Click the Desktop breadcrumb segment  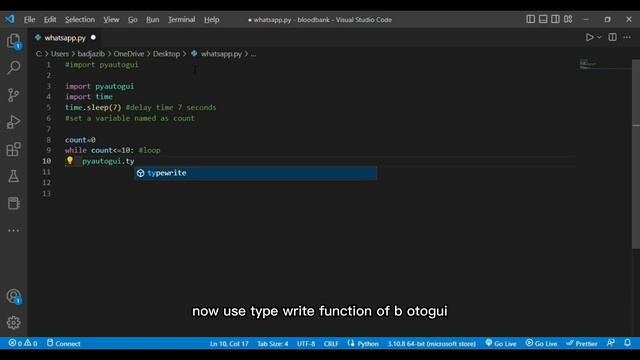coord(166,54)
